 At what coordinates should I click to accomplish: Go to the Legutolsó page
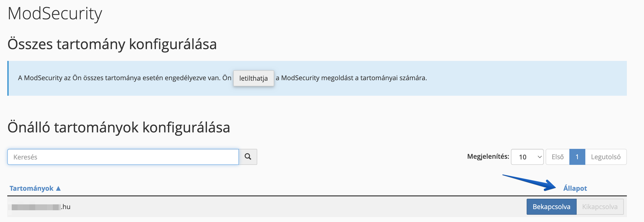click(x=606, y=157)
